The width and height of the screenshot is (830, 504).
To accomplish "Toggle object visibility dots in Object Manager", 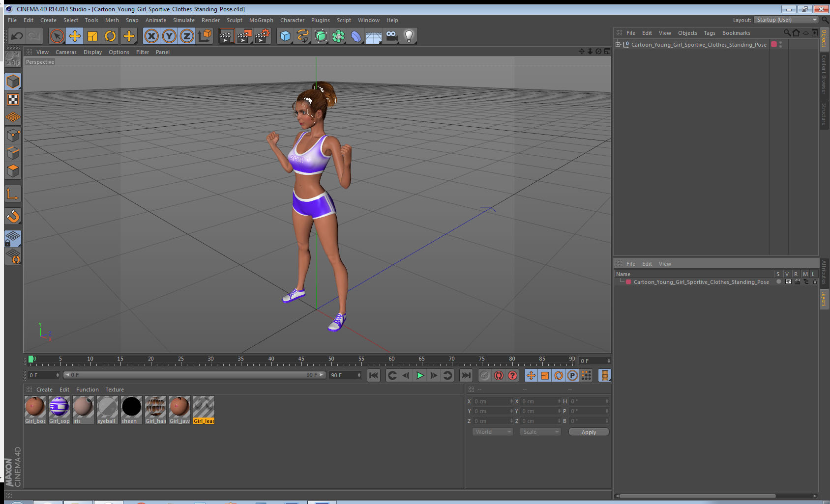I will click(781, 44).
